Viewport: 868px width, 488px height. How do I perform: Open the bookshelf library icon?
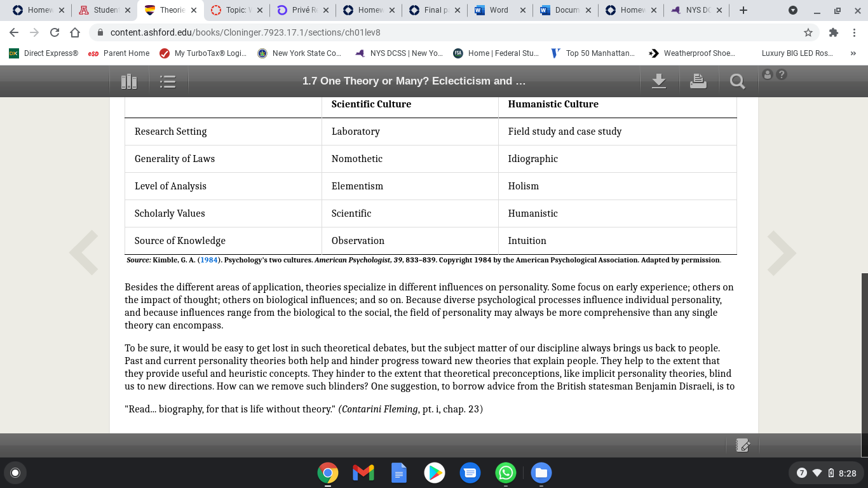click(129, 81)
